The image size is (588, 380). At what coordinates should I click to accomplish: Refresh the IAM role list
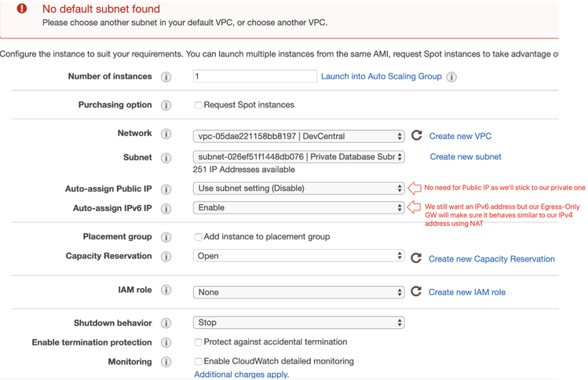point(416,291)
